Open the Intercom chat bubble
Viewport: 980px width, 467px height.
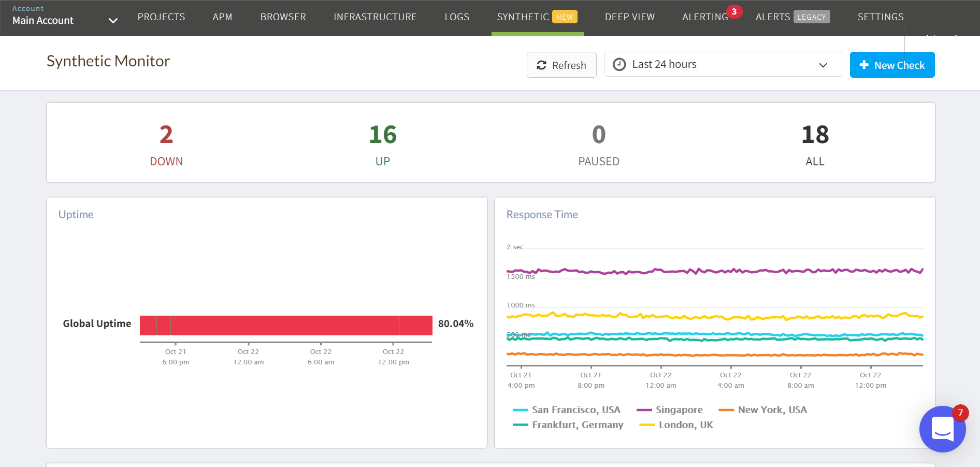pyautogui.click(x=942, y=429)
